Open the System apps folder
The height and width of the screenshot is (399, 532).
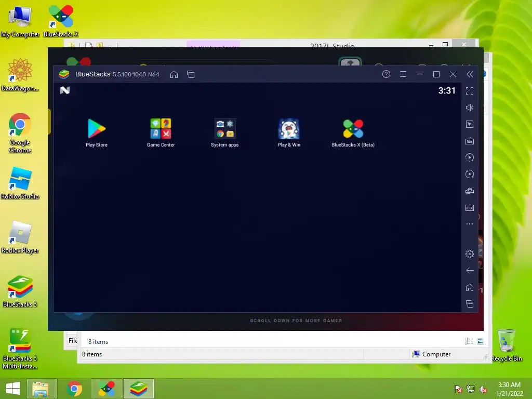224,132
